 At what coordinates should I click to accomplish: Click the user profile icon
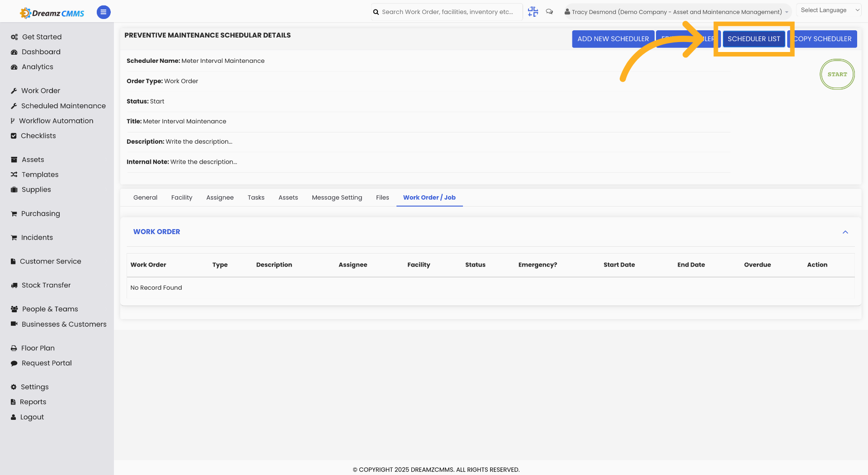(x=567, y=12)
